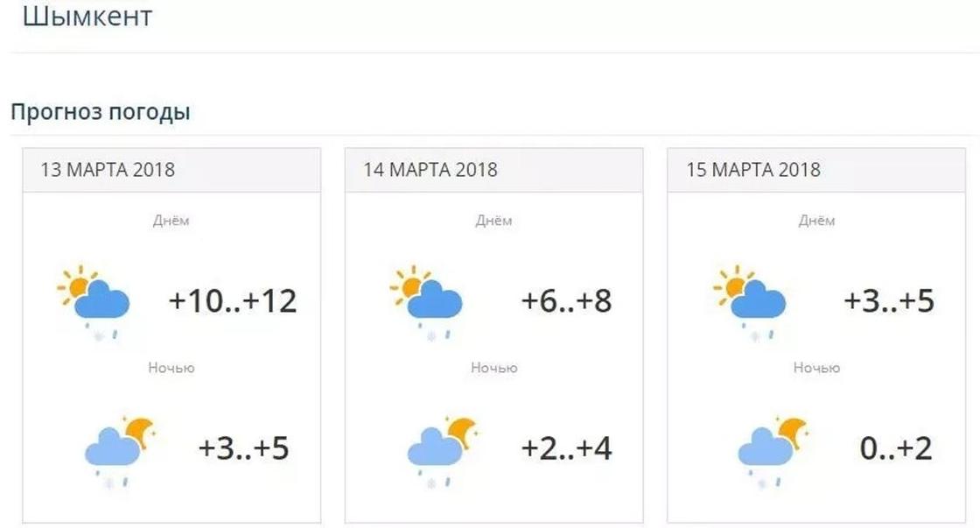The height and width of the screenshot is (528, 980).
Task: Click the daytime +3..+5 on 15 March
Action: pyautogui.click(x=889, y=301)
